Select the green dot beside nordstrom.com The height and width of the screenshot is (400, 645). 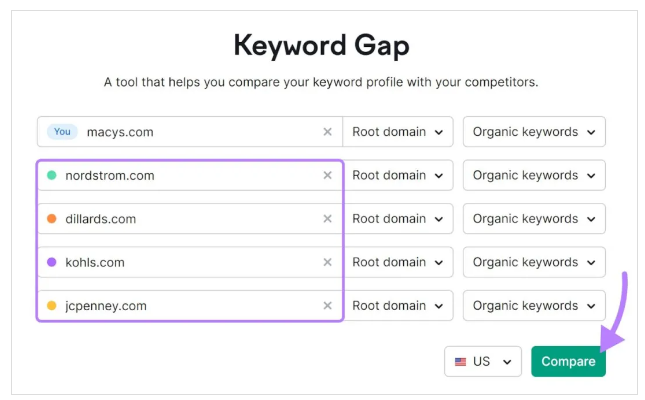[x=52, y=175]
